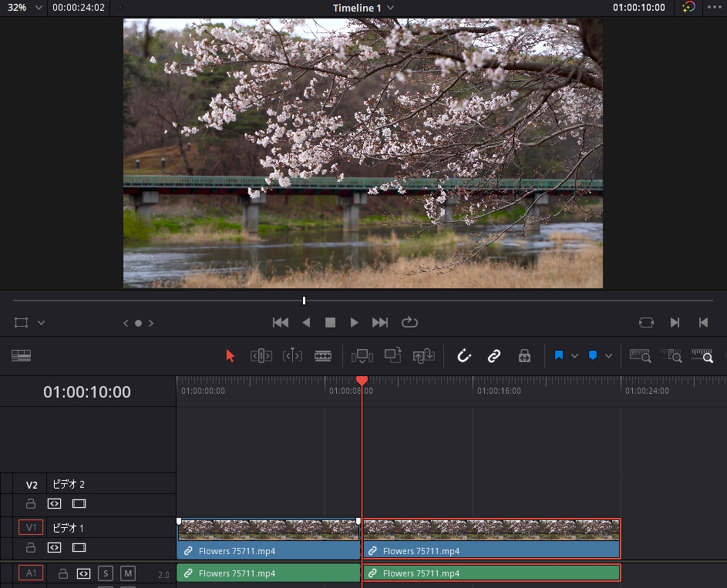The height and width of the screenshot is (588, 727).
Task: Stop playback with the Stop button
Action: (x=330, y=323)
